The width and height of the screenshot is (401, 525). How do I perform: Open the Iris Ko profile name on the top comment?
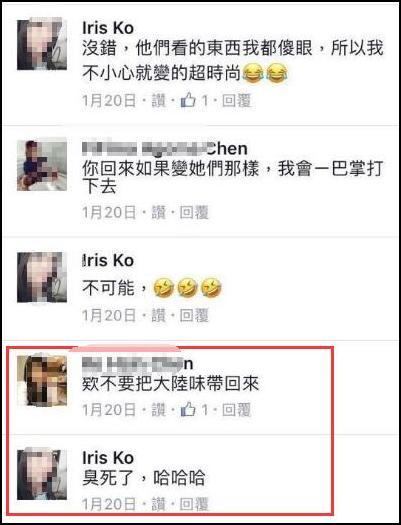point(108,28)
